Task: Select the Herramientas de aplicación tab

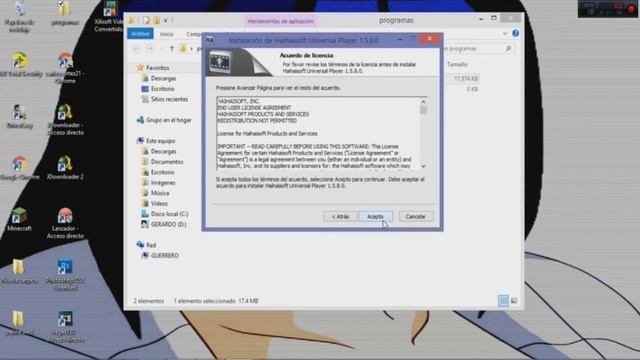Action: coord(280,21)
